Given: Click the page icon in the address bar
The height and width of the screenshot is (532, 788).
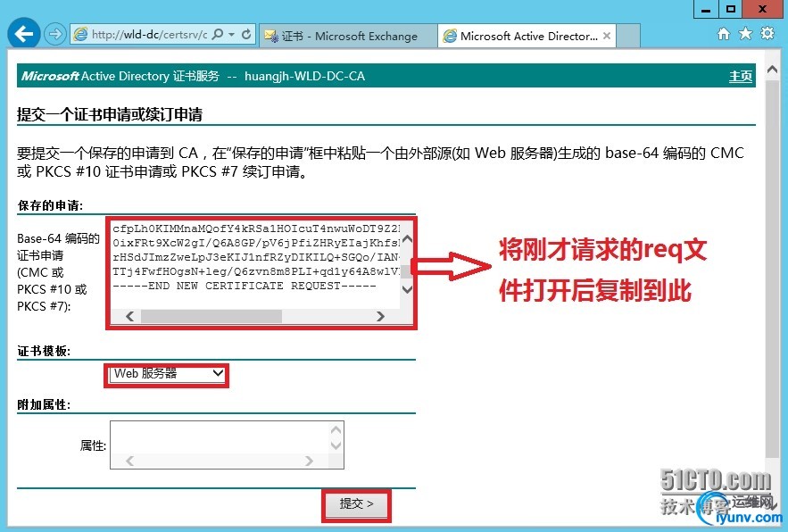Looking at the screenshot, I should pos(80,34).
